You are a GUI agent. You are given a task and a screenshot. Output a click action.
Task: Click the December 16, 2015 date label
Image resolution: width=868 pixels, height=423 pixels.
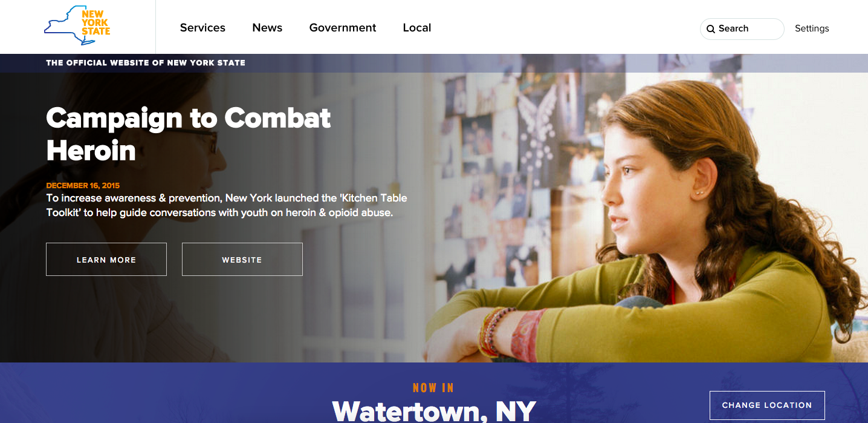pos(83,186)
